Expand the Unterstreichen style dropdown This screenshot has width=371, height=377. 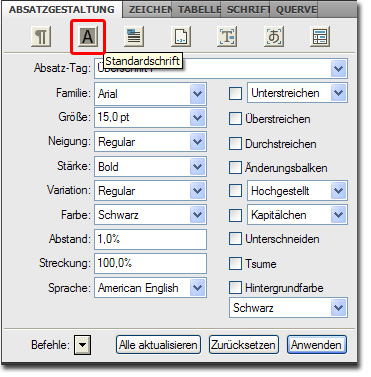pyautogui.click(x=338, y=93)
